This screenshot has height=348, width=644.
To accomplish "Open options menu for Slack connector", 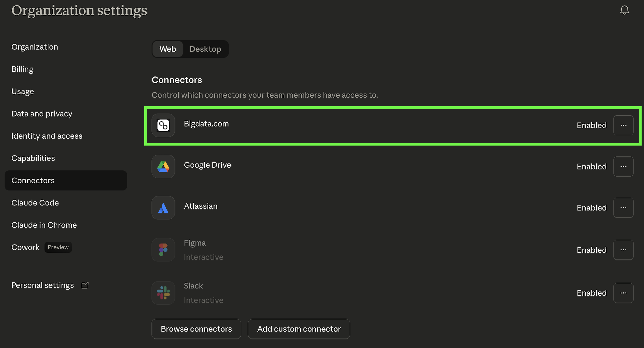I will pos(623,293).
